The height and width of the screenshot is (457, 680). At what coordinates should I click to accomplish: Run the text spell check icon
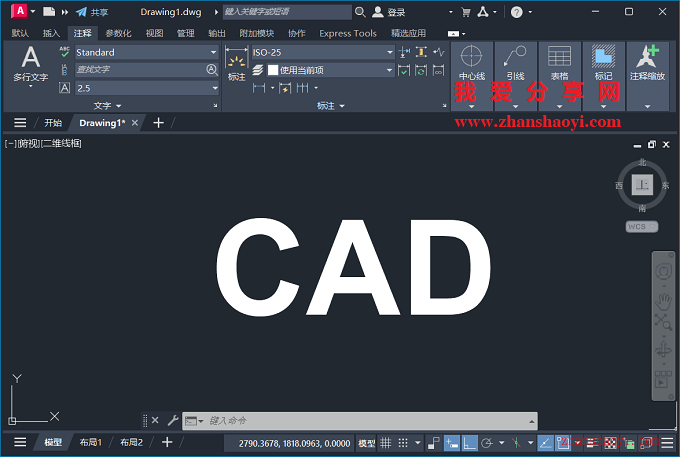coord(65,52)
